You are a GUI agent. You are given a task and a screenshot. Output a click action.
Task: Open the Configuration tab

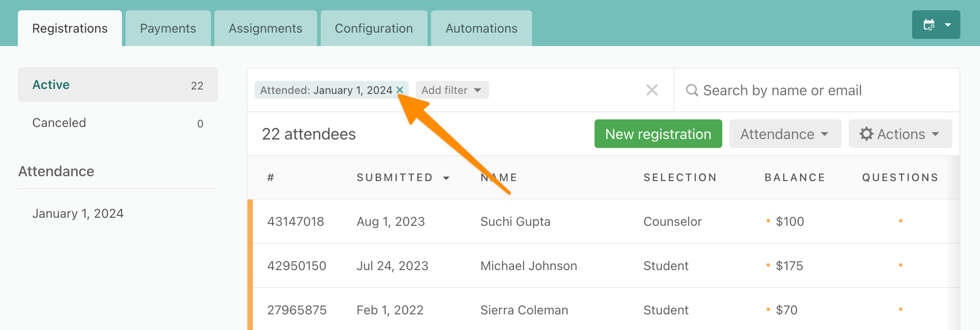pos(374,28)
